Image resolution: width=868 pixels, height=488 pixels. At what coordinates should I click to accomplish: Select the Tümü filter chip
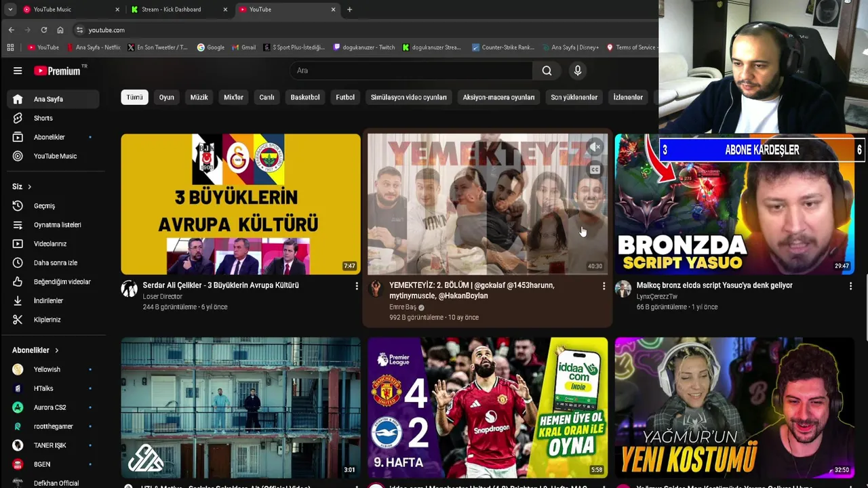pyautogui.click(x=134, y=97)
